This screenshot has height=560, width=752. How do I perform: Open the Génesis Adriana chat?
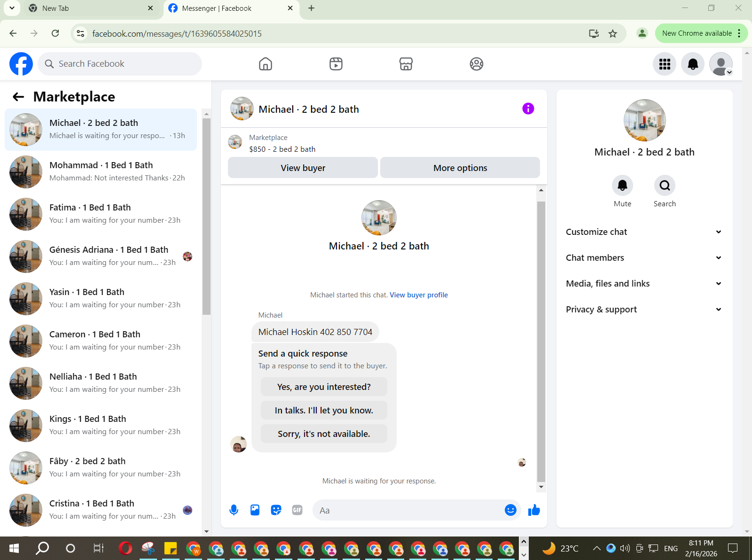click(x=101, y=257)
